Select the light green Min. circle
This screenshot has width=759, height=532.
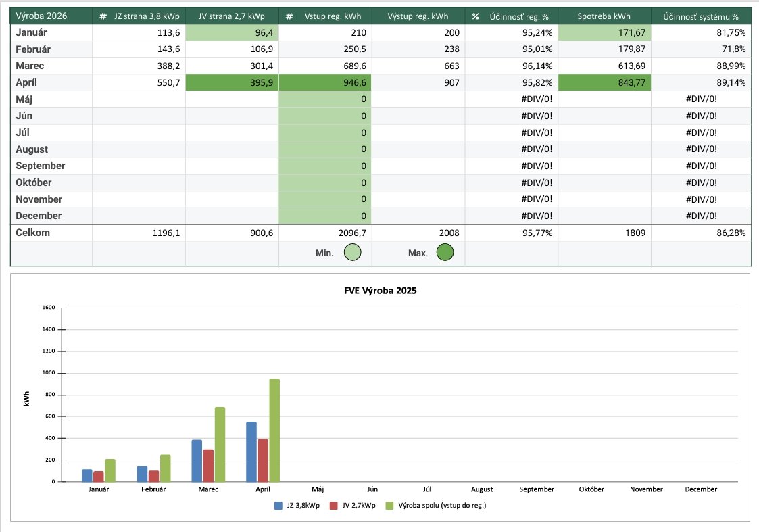(x=352, y=253)
